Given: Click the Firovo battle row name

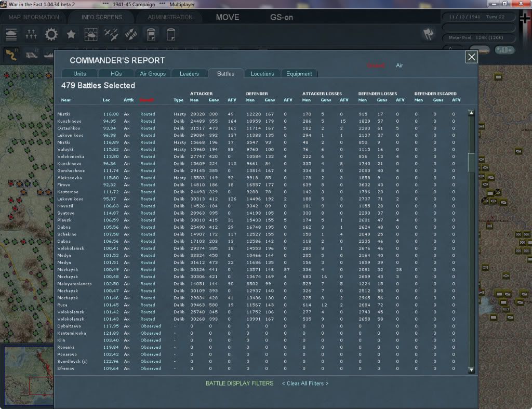Looking at the screenshot, I should 64,185.
